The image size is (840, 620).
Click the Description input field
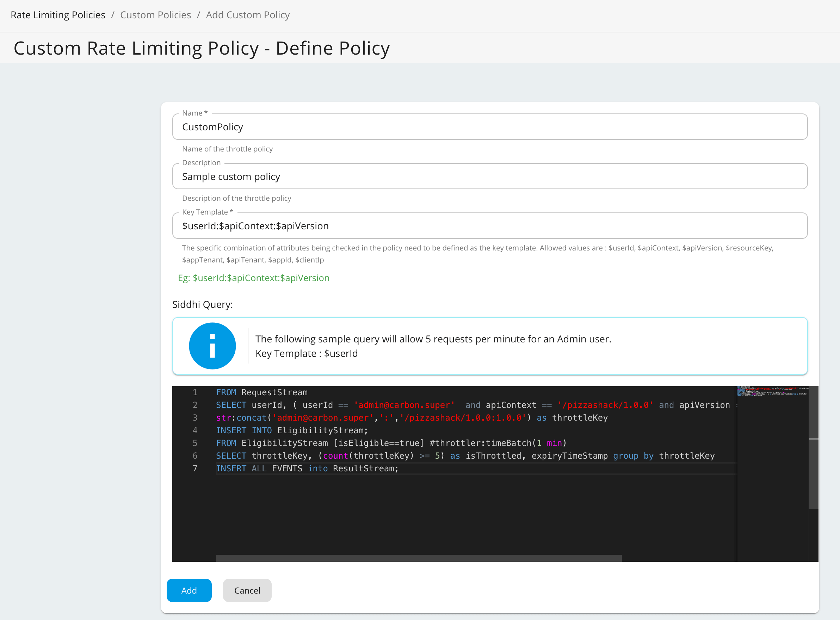490,176
